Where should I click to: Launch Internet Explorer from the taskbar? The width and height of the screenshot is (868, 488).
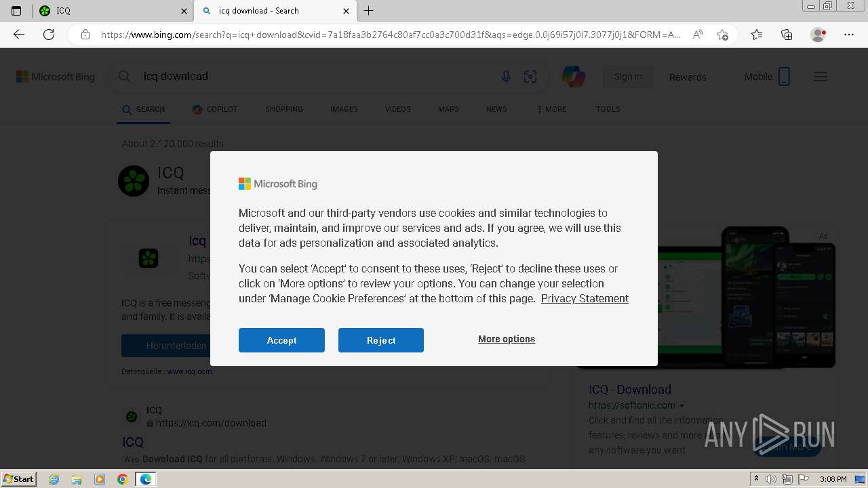pyautogui.click(x=54, y=479)
